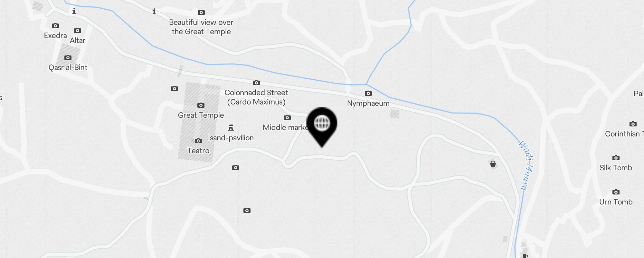Open the Nymphaeum camera marker

tap(368, 93)
